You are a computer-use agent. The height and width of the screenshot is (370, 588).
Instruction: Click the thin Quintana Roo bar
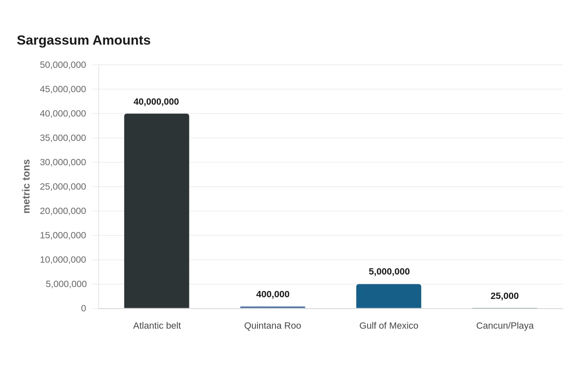[x=273, y=307]
